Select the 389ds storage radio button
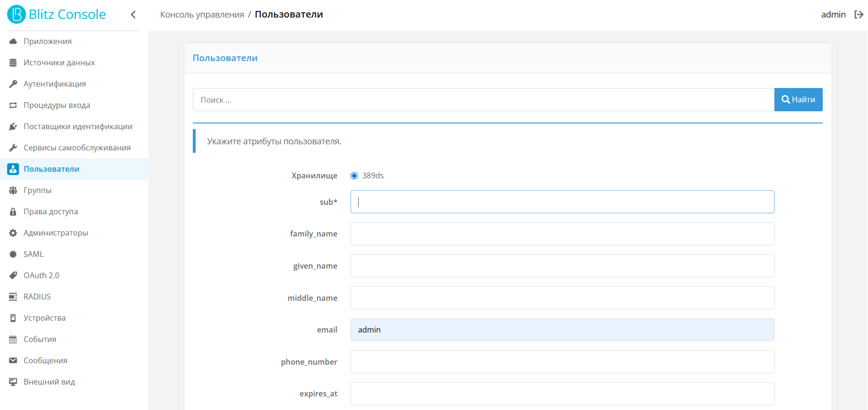 point(354,176)
